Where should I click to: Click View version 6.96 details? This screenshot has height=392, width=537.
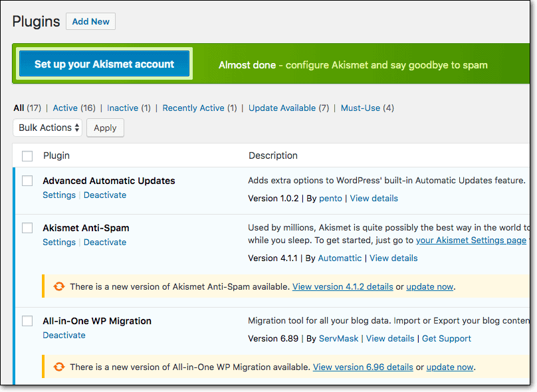(363, 367)
